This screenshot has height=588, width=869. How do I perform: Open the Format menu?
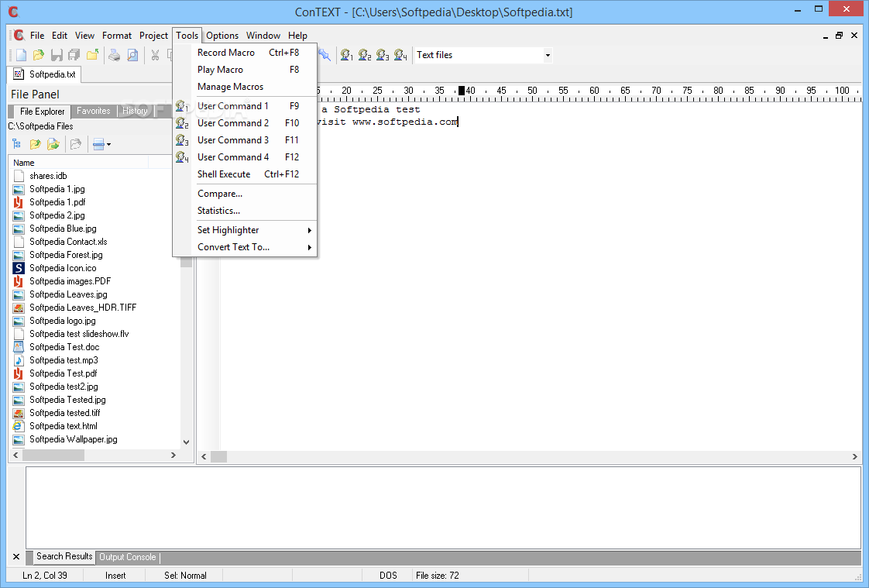point(117,36)
